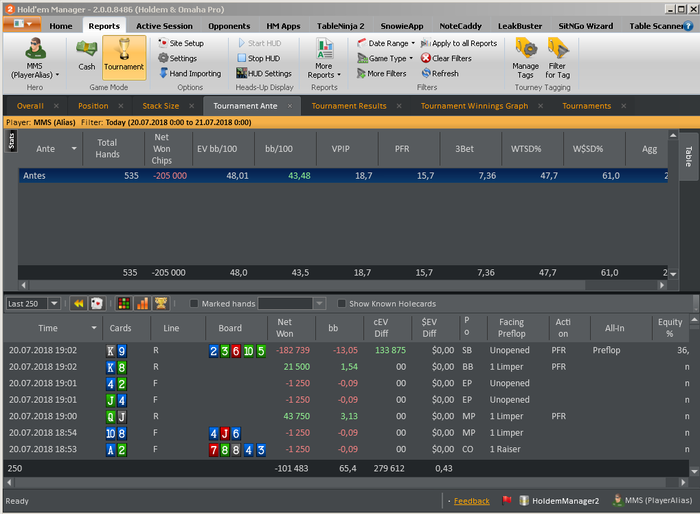Viewport: 700px width, 514px height.
Task: Click MMS (PlayerAlias) in status bar
Action: tap(653, 501)
